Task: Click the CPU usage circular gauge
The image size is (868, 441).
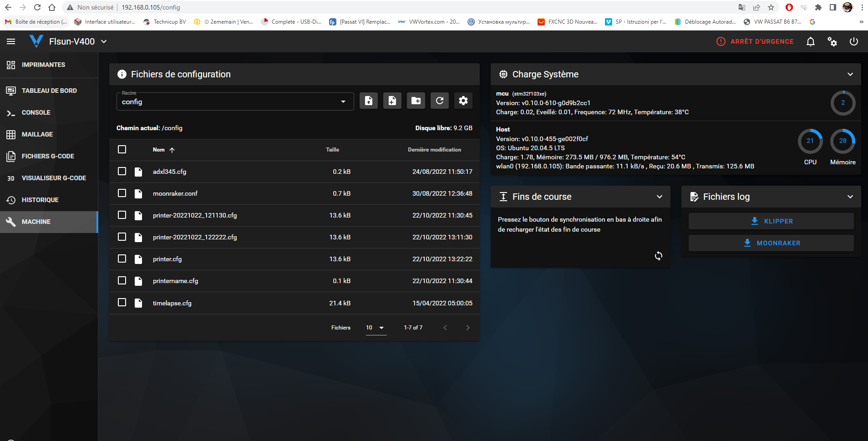Action: point(810,141)
